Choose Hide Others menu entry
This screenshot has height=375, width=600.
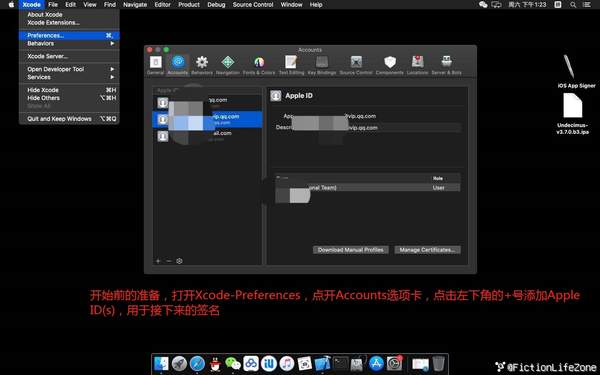[x=69, y=98]
